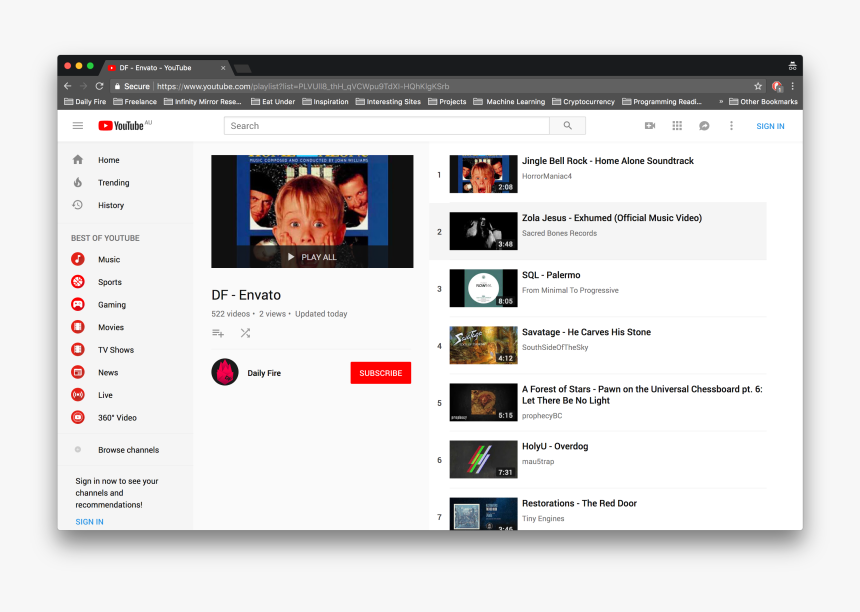This screenshot has height=612, width=860.
Task: Select the DF - Envato browser tab
Action: [x=166, y=67]
